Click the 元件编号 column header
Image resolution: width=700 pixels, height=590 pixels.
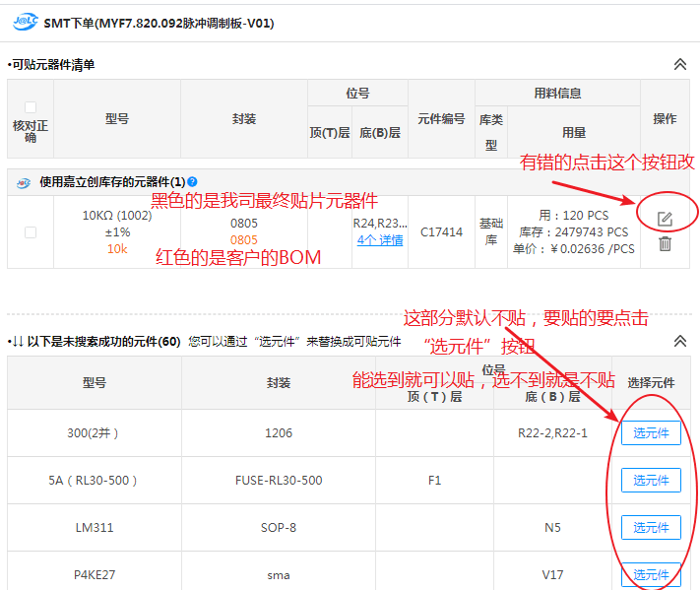point(441,118)
